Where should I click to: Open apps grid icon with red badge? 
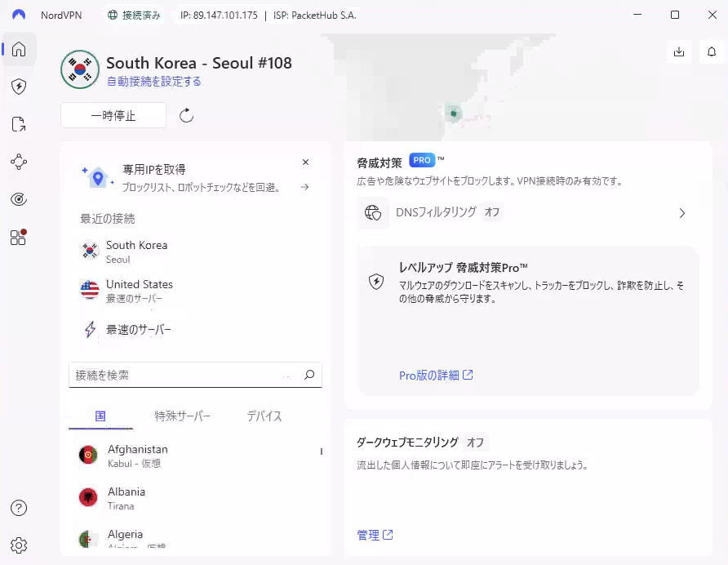coord(19,237)
